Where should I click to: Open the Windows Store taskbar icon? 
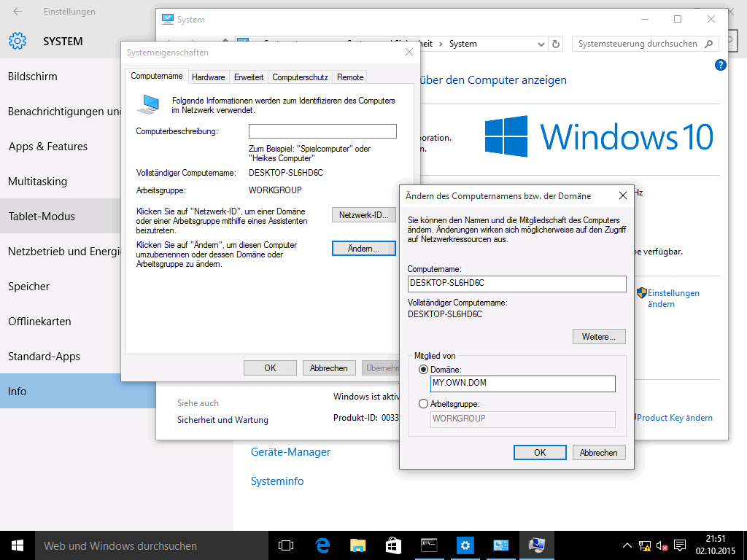click(x=393, y=545)
